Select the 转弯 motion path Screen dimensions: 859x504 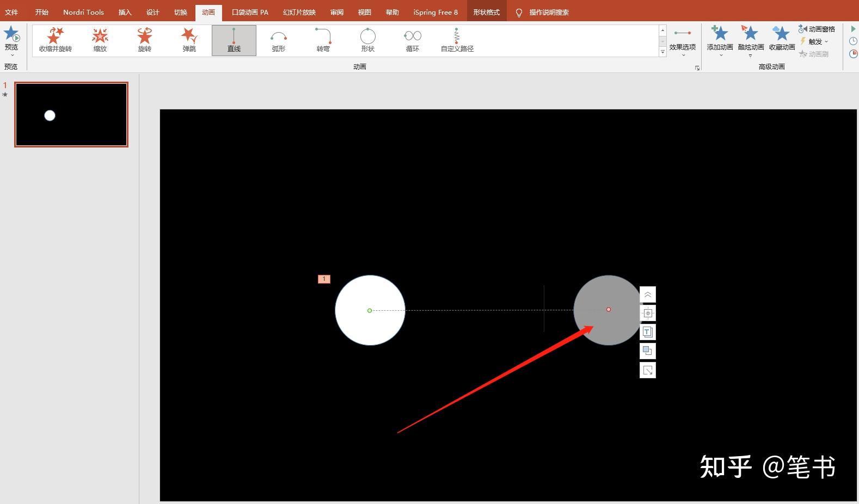coord(323,40)
